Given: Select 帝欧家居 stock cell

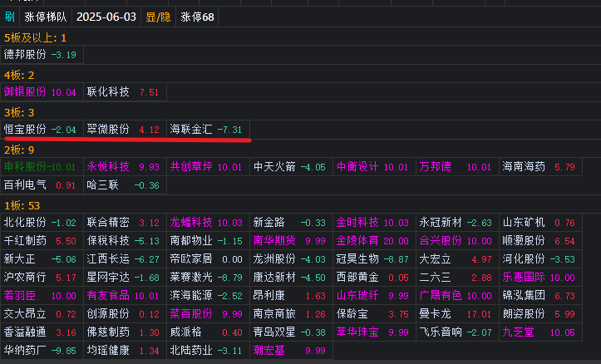Looking at the screenshot, I should [x=208, y=259].
